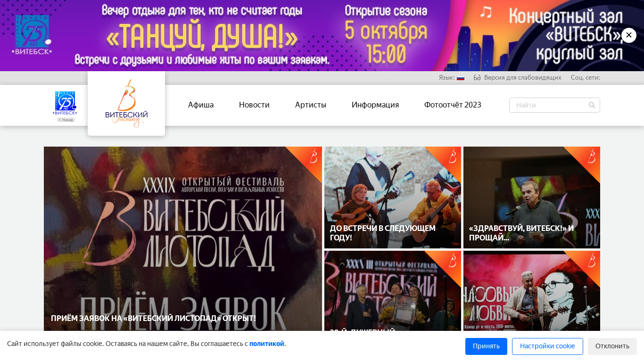Screen dimensions: 644x362
Task: Click the Vitebsk 75 center logo in header
Action: click(66, 103)
